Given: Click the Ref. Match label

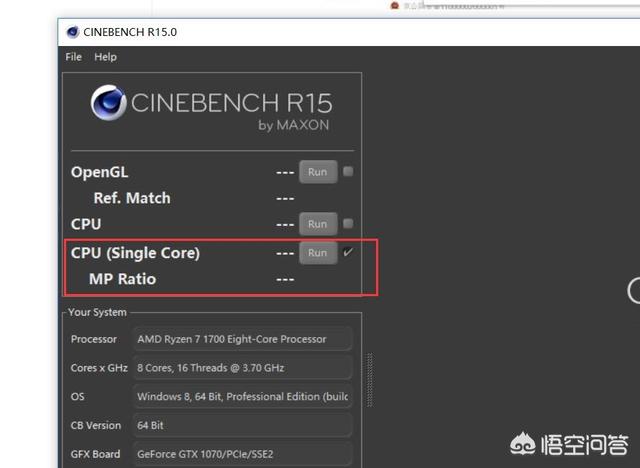Looking at the screenshot, I should tap(132, 198).
